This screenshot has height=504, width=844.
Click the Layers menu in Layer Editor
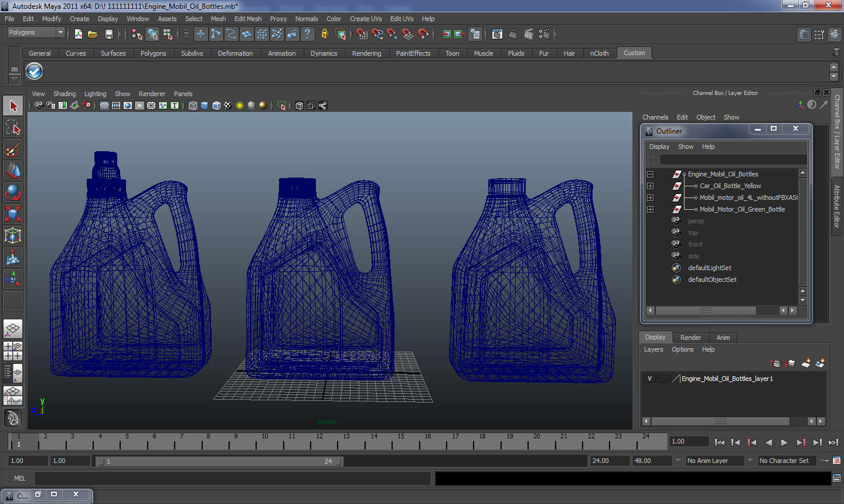tap(654, 349)
